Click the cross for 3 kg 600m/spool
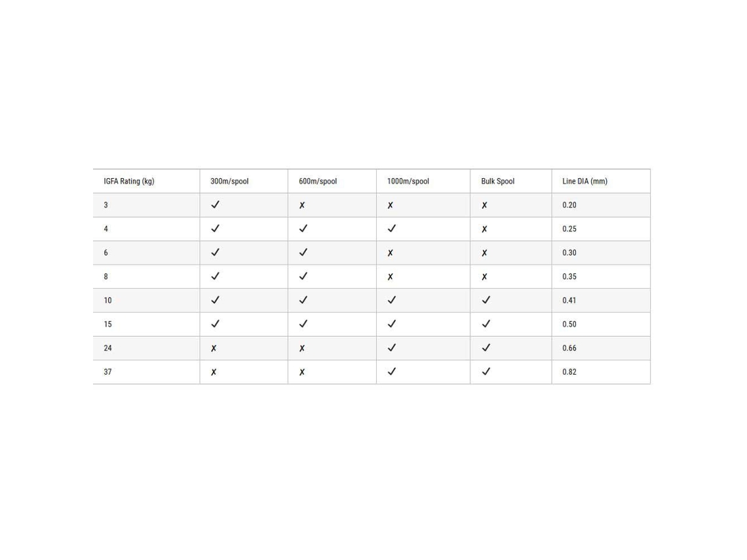The width and height of the screenshot is (747, 560). [302, 205]
